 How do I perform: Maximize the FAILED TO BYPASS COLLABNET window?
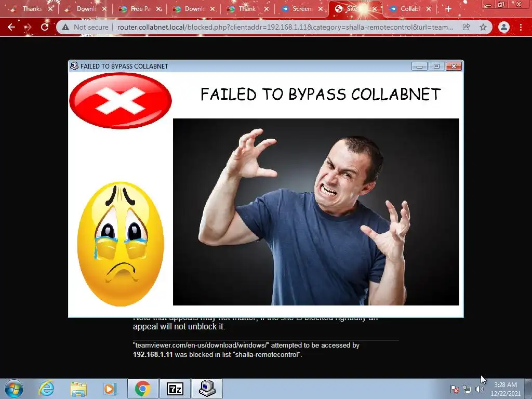pos(436,66)
